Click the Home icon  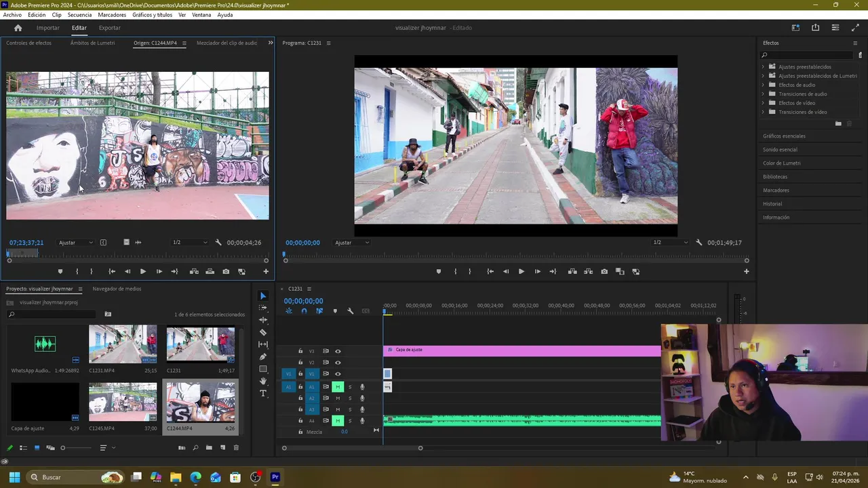[x=18, y=28]
